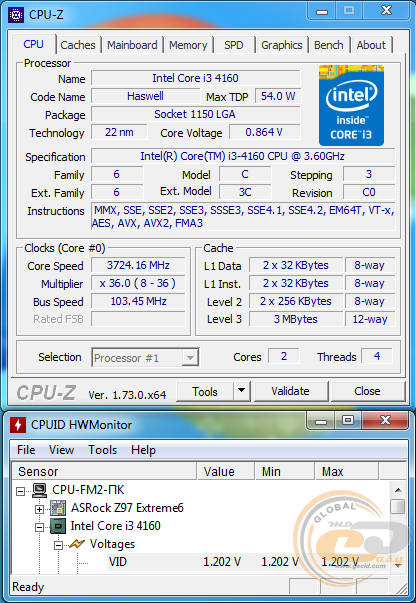416x603 pixels.
Task: Click the Package value 'Socket 1150 LGA'
Action: [196, 114]
